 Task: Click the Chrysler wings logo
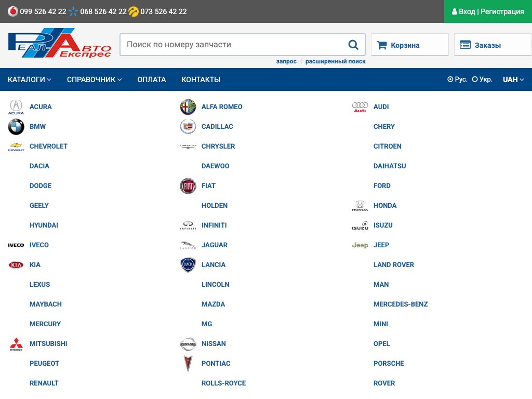point(188,147)
